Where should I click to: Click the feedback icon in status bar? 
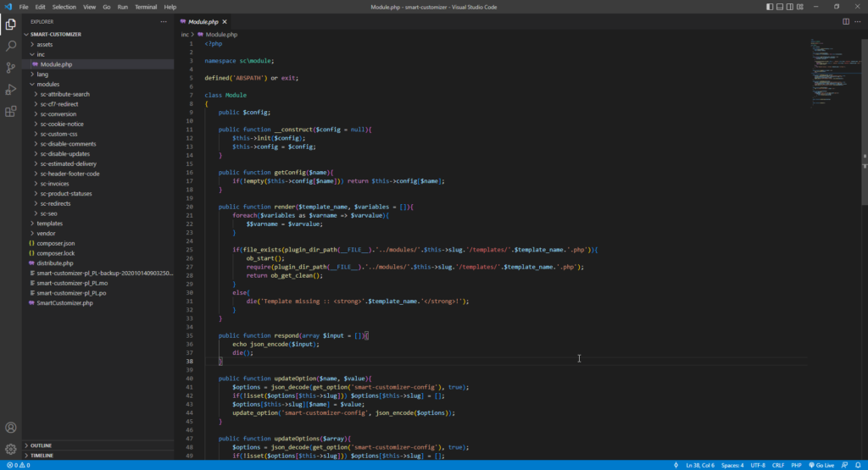pyautogui.click(x=845, y=465)
